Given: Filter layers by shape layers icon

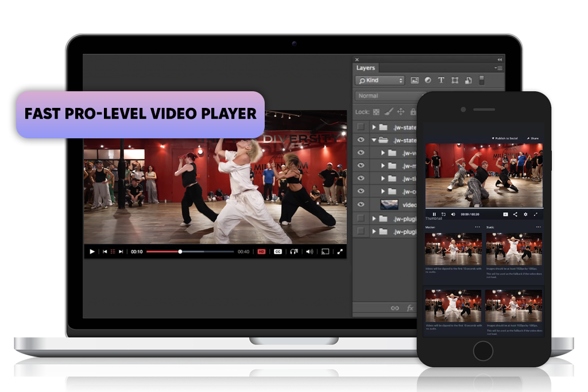Looking at the screenshot, I should coord(455,80).
